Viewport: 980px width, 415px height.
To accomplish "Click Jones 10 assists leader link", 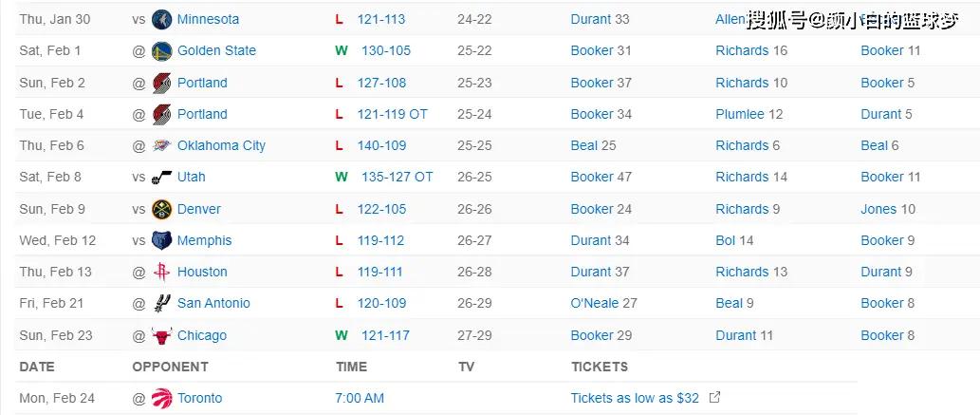I will click(888, 209).
